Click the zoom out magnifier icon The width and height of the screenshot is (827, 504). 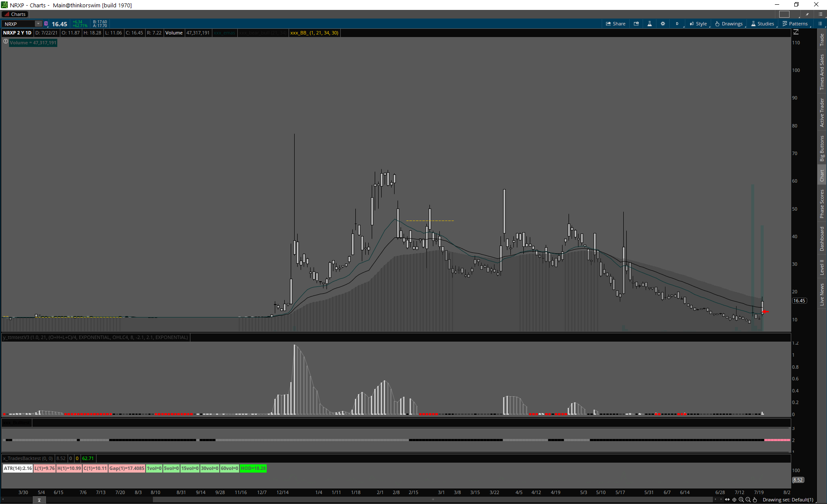point(748,500)
